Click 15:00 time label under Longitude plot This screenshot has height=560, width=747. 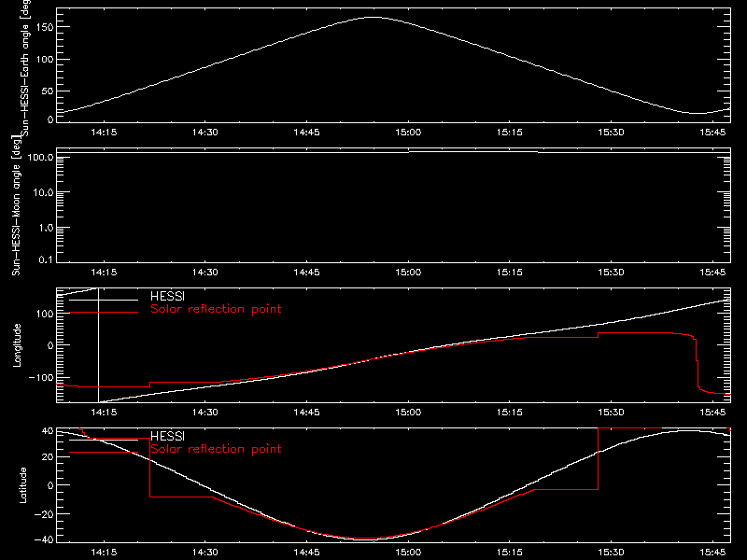[408, 412]
